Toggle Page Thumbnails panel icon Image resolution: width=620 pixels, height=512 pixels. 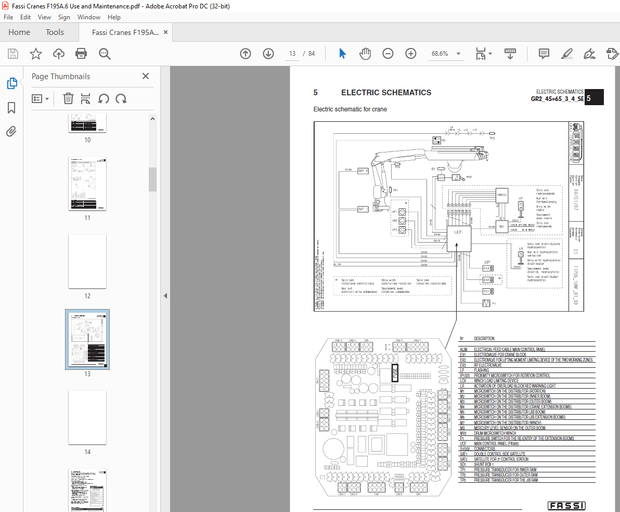(12, 83)
